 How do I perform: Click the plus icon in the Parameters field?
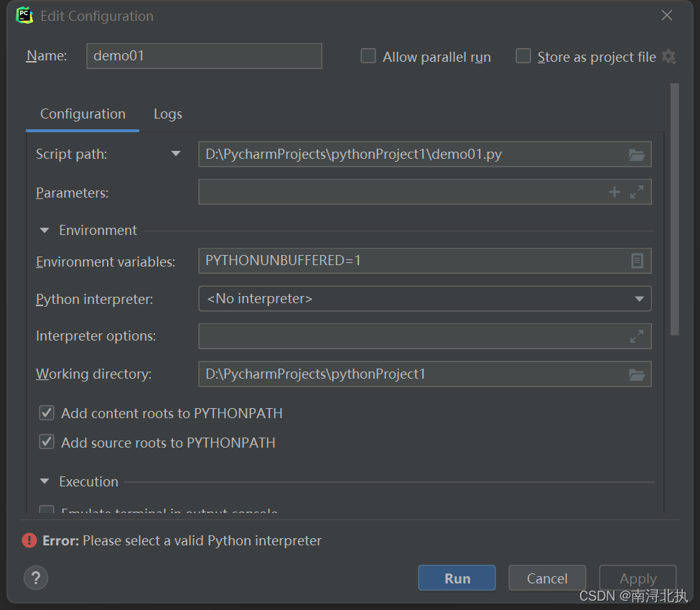tap(614, 192)
